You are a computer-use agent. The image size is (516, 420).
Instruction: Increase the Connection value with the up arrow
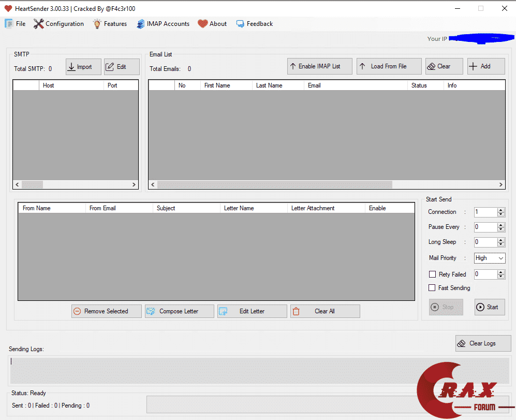(x=501, y=210)
